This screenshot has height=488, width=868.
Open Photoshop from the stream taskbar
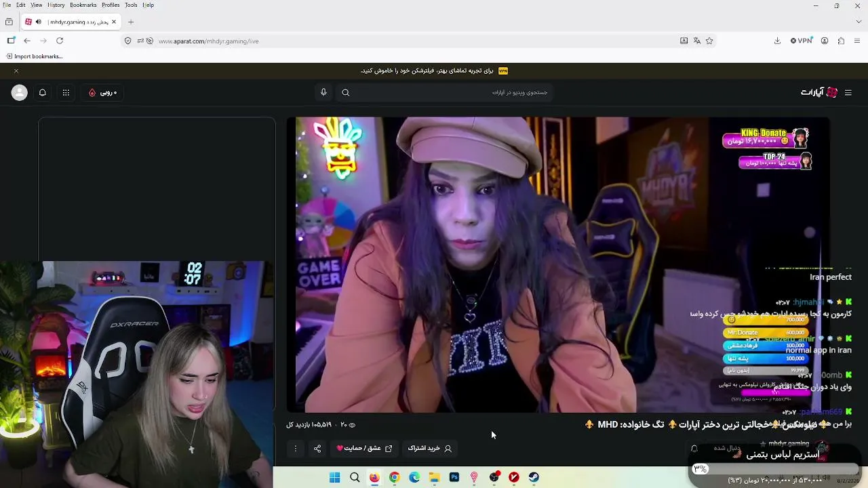pos(454,478)
